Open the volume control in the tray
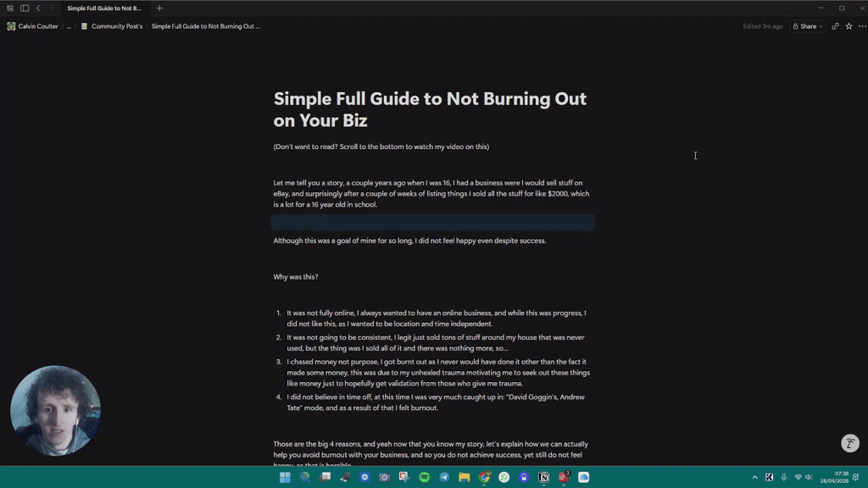Image resolution: width=868 pixels, height=488 pixels. (808, 478)
